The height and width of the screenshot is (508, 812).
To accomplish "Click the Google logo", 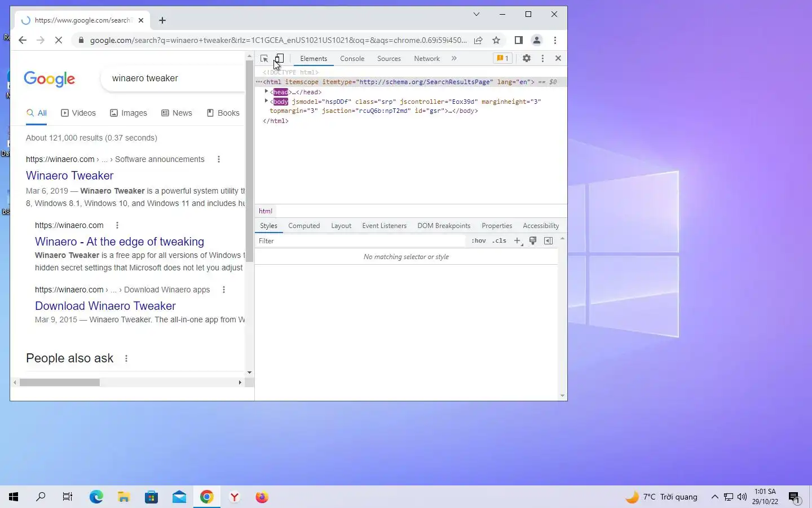I will click(50, 79).
